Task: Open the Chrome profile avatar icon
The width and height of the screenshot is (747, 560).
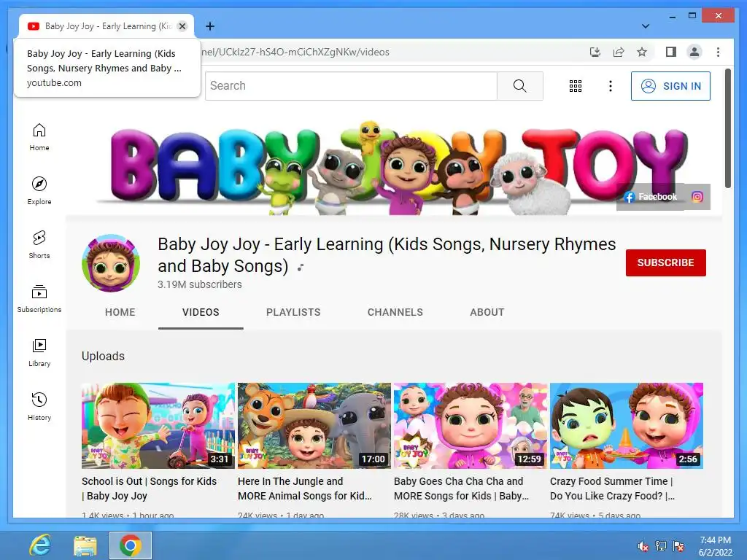Action: [694, 52]
